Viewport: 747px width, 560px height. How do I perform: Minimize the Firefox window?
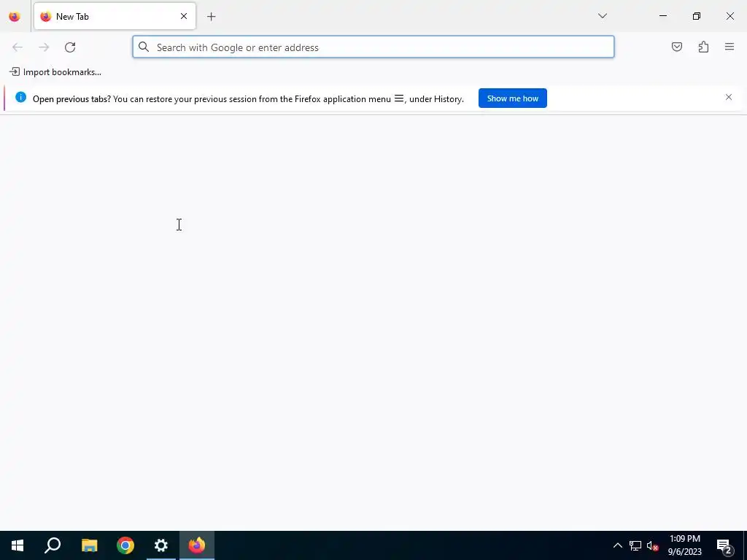pos(662,16)
